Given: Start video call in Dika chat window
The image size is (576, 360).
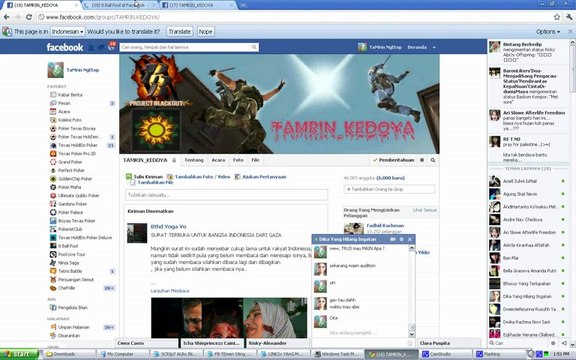Looking at the screenshot, I should tap(392, 239).
